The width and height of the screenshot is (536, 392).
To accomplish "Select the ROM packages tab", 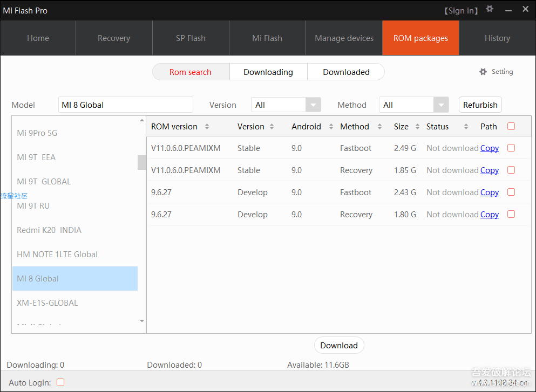I will point(420,38).
